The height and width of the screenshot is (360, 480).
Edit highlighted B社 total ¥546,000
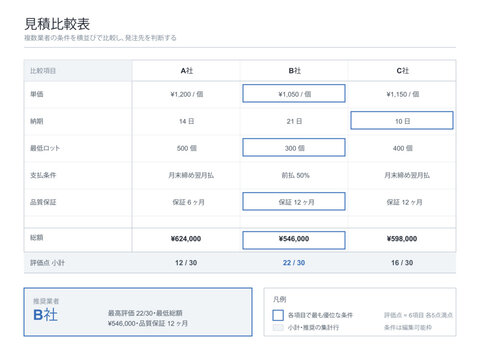[x=294, y=240]
